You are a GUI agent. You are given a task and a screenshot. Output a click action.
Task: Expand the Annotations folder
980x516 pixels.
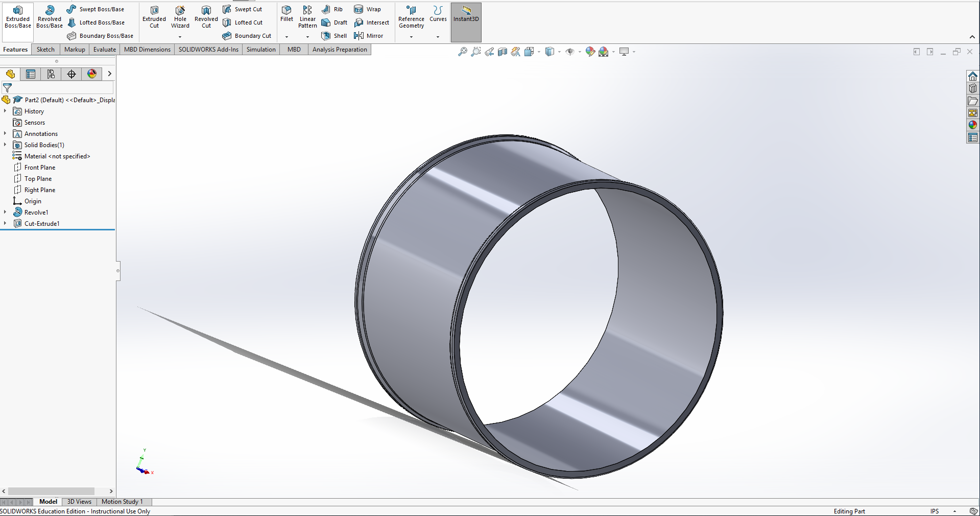point(5,133)
